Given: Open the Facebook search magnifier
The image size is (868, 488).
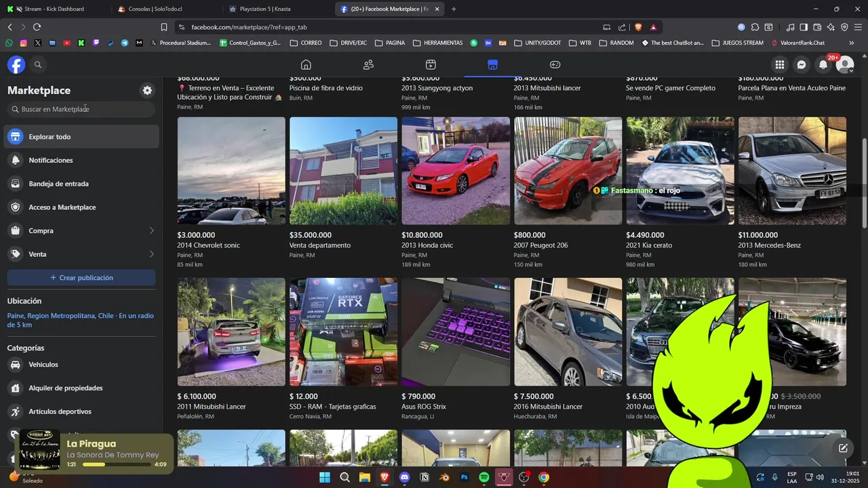Looking at the screenshot, I should tap(38, 65).
